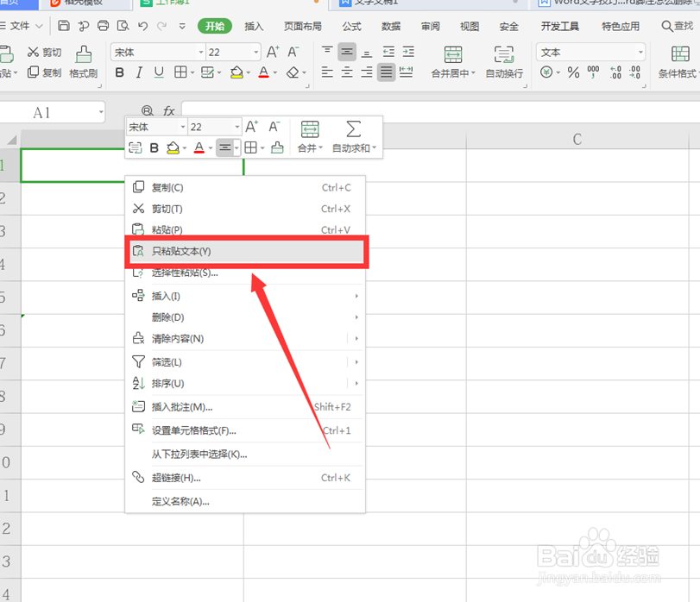Click the Copy (复制) ribbon button

(x=44, y=72)
